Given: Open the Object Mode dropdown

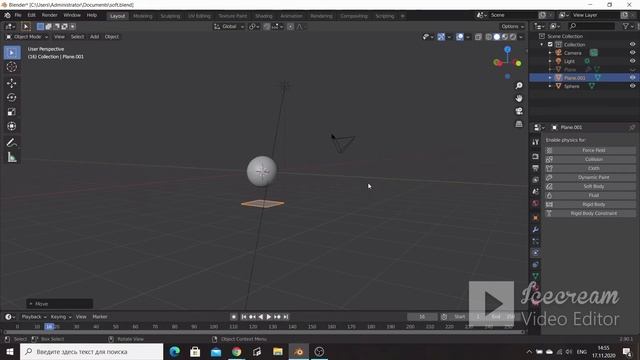Looking at the screenshot, I should [x=27, y=37].
